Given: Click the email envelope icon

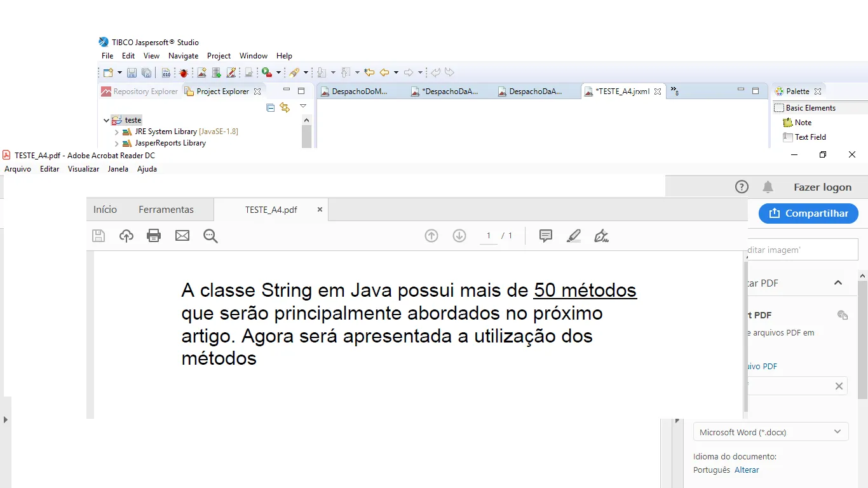Looking at the screenshot, I should [x=182, y=236].
